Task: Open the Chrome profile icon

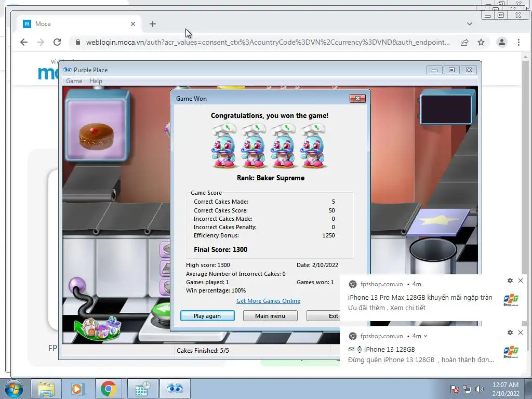Action: (501, 42)
